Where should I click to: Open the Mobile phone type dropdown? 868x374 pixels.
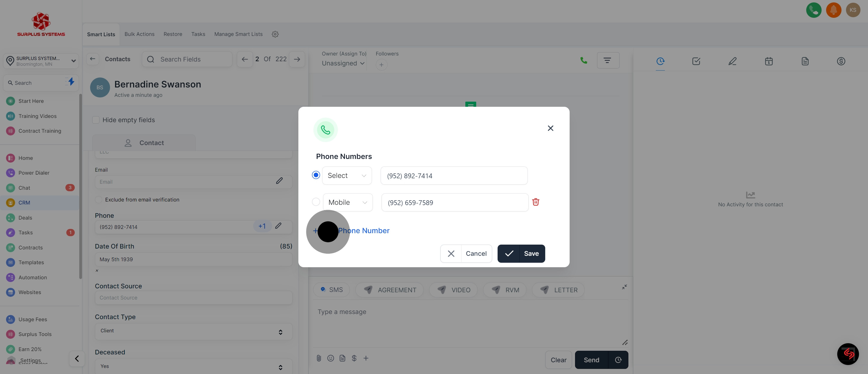(348, 202)
